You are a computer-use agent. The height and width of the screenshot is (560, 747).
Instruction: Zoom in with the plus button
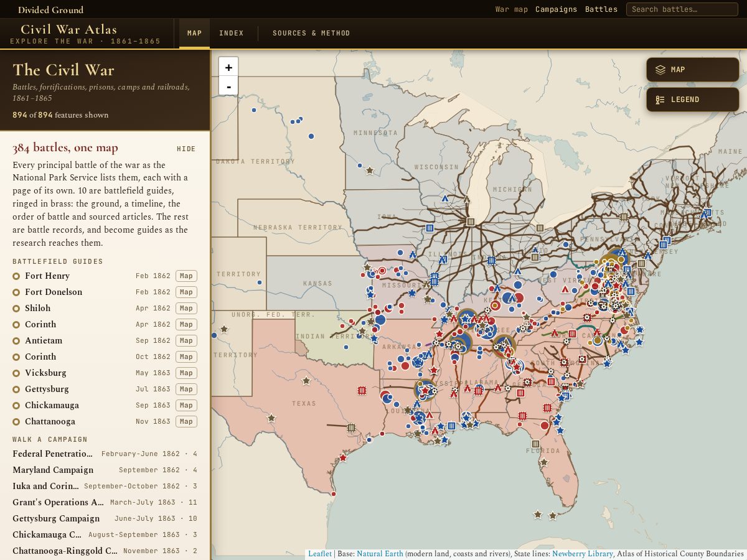(x=228, y=67)
